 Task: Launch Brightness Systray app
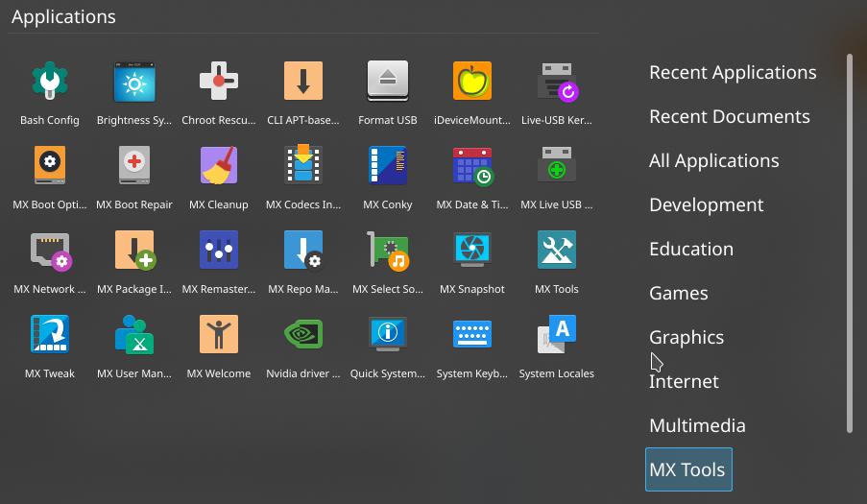click(x=134, y=81)
